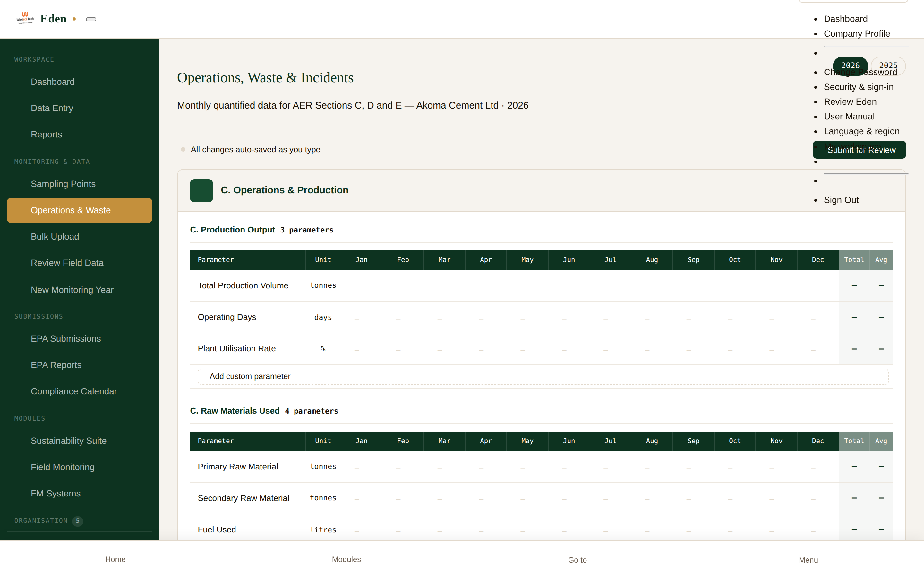Select the 2026 year pill
924x578 pixels.
coord(850,66)
